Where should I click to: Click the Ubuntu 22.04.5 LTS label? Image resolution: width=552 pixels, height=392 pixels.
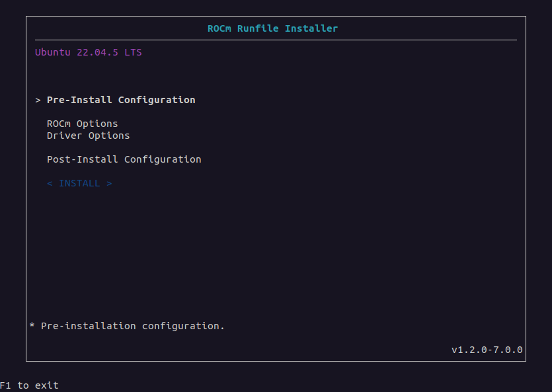pyautogui.click(x=89, y=52)
